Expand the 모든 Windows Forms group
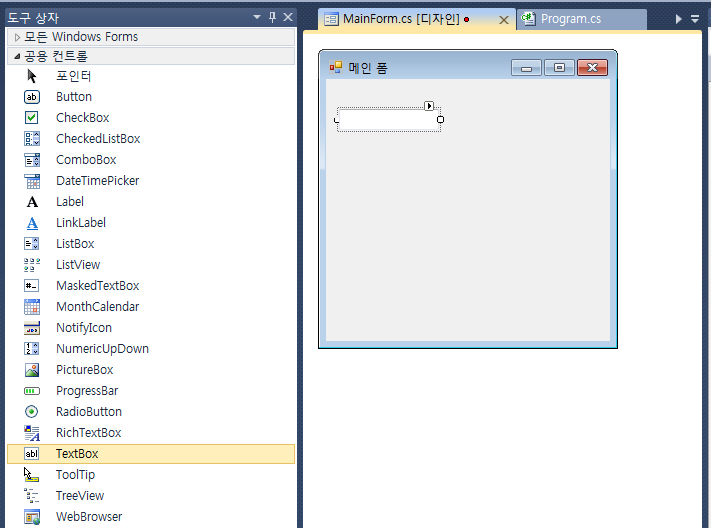The image size is (711, 528). (x=18, y=37)
